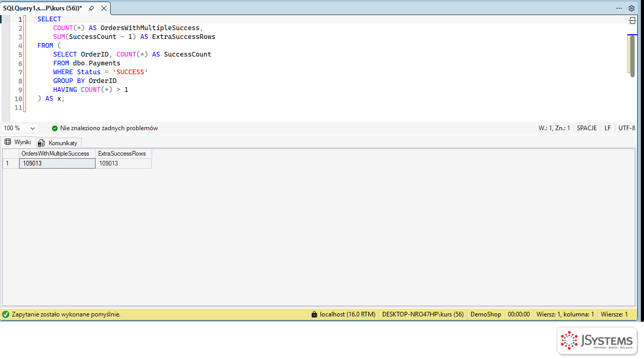This screenshot has width=644, height=359.
Task: Toggle SPACJE indentation setting
Action: pyautogui.click(x=587, y=128)
